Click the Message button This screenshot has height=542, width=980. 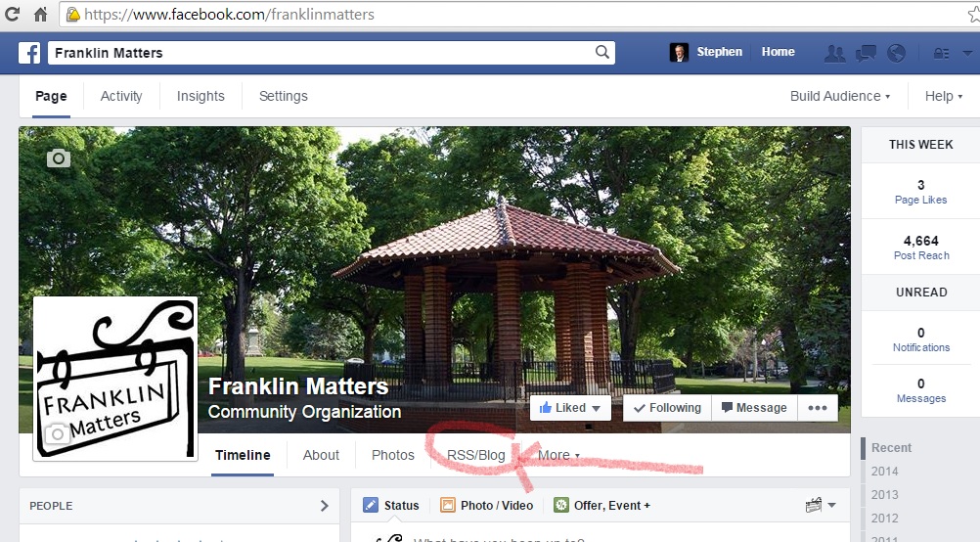point(754,408)
